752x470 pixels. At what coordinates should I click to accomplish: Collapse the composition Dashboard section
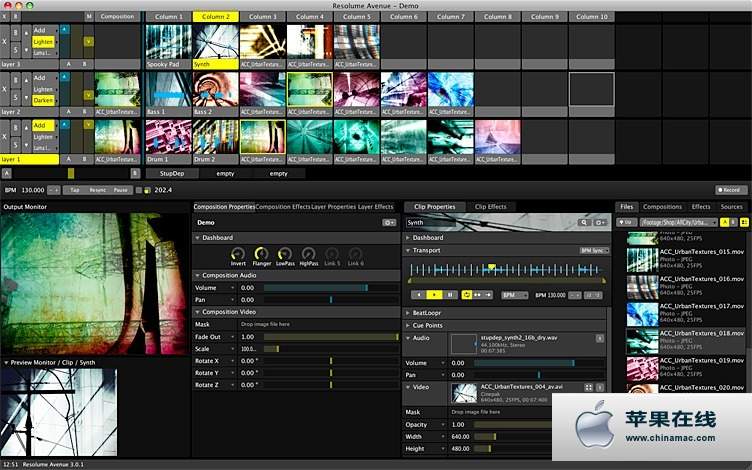197,238
